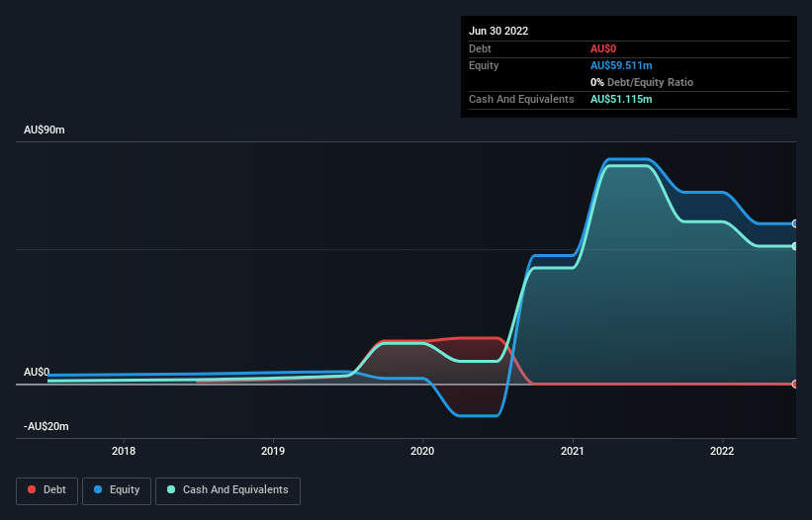
Task: Toggle the Debt series in the legend
Action: pyautogui.click(x=46, y=490)
